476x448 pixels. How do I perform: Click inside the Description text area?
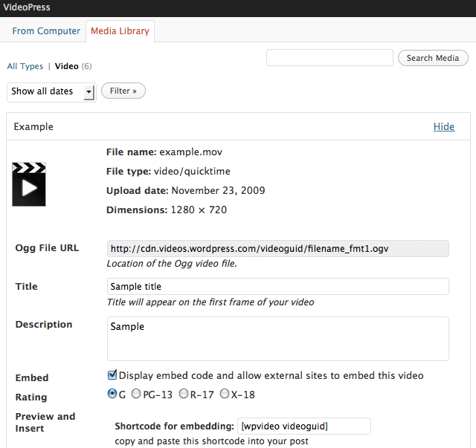coord(277,339)
